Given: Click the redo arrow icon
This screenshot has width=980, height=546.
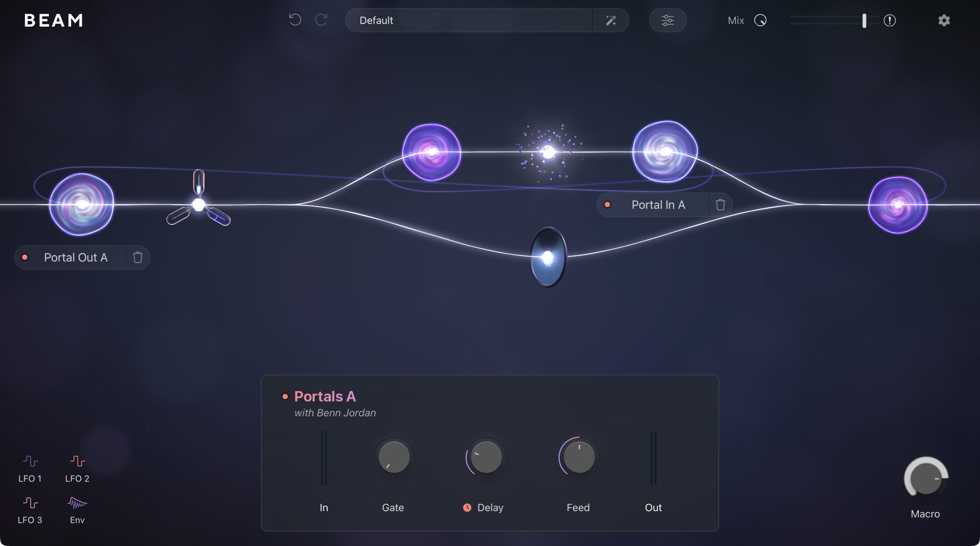Looking at the screenshot, I should pos(321,20).
